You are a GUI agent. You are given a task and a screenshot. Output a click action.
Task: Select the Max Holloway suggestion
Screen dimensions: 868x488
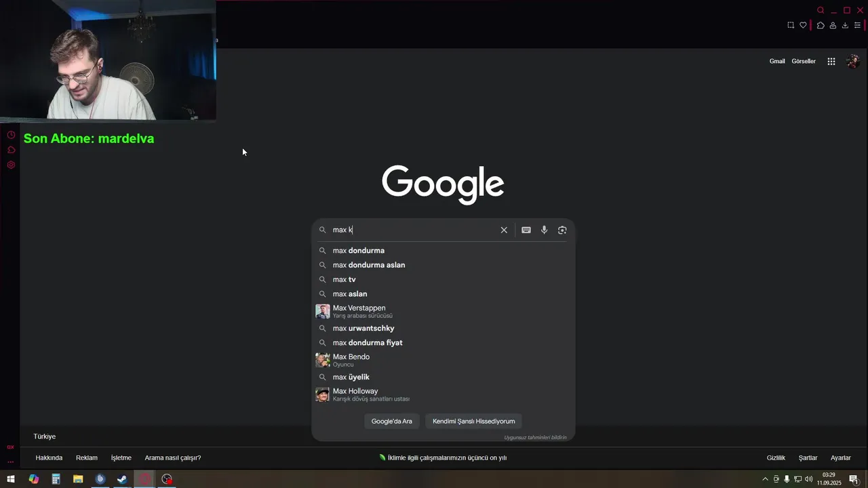tap(443, 394)
